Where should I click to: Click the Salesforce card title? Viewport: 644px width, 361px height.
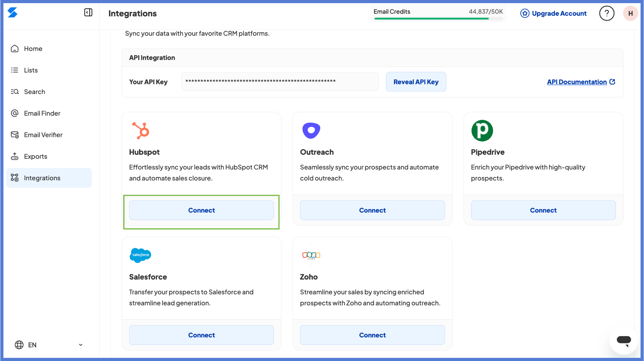tap(148, 277)
